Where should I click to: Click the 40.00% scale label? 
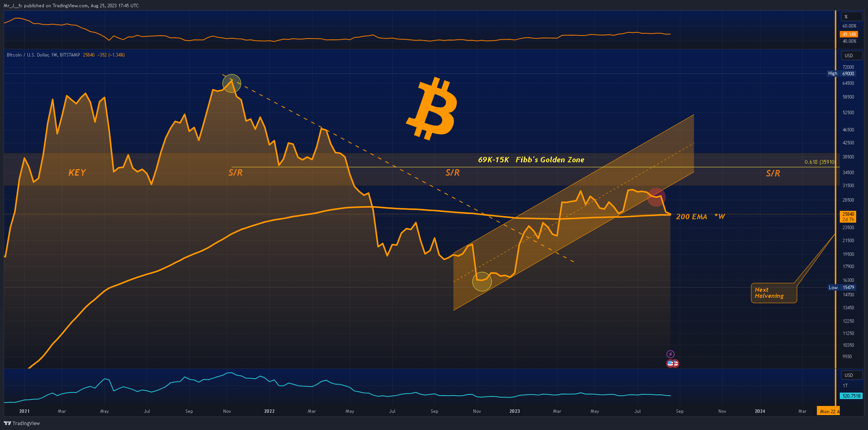click(849, 41)
